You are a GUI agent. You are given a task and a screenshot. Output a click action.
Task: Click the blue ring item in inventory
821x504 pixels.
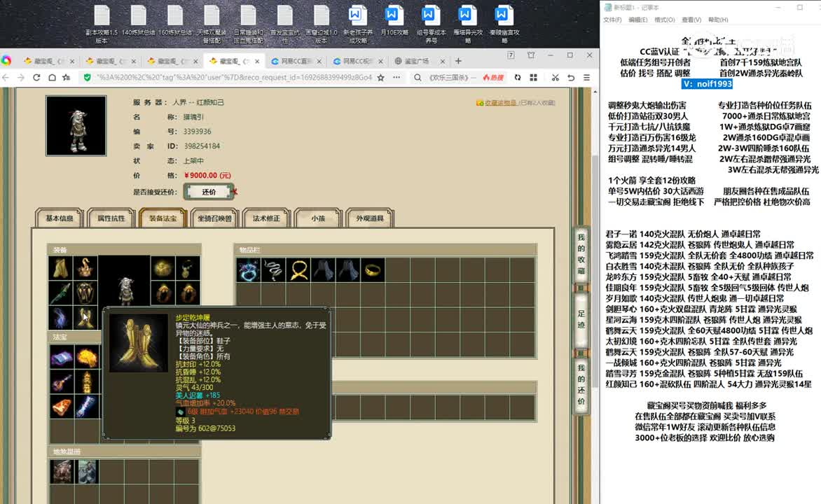248,270
